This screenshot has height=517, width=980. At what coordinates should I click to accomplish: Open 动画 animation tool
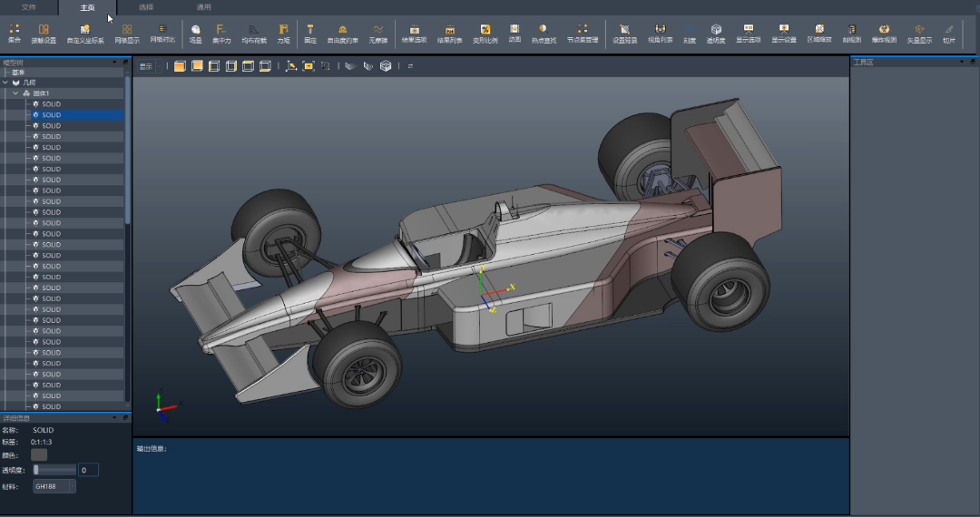coord(514,34)
